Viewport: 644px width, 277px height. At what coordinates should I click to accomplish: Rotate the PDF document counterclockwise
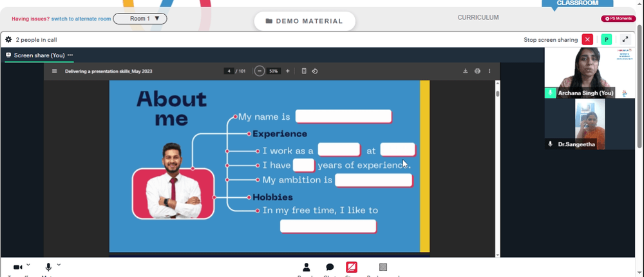tap(315, 71)
